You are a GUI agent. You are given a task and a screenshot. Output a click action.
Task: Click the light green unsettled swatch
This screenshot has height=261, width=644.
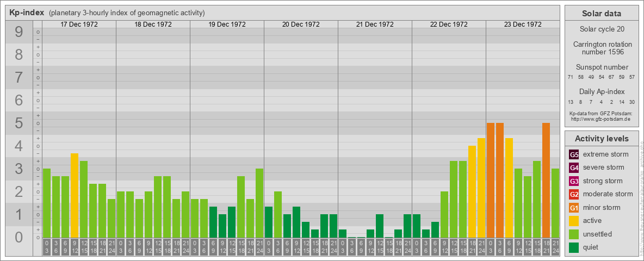(574, 234)
